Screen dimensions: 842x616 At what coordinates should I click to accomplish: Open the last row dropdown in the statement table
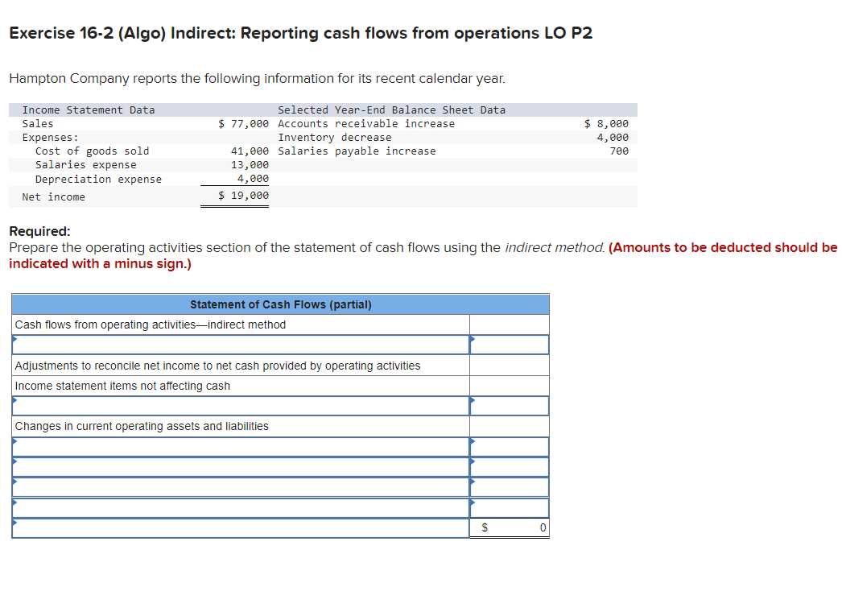238,527
